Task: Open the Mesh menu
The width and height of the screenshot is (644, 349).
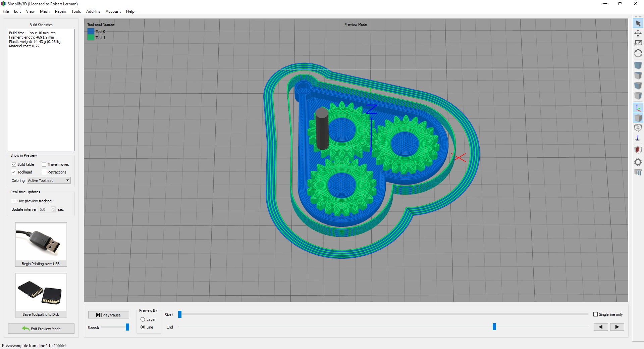Action: click(45, 11)
